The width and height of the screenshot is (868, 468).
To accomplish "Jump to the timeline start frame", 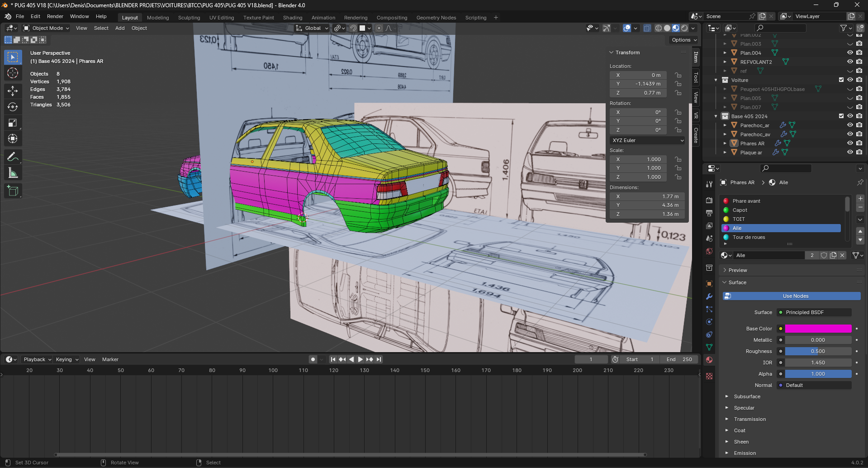I will click(x=333, y=359).
